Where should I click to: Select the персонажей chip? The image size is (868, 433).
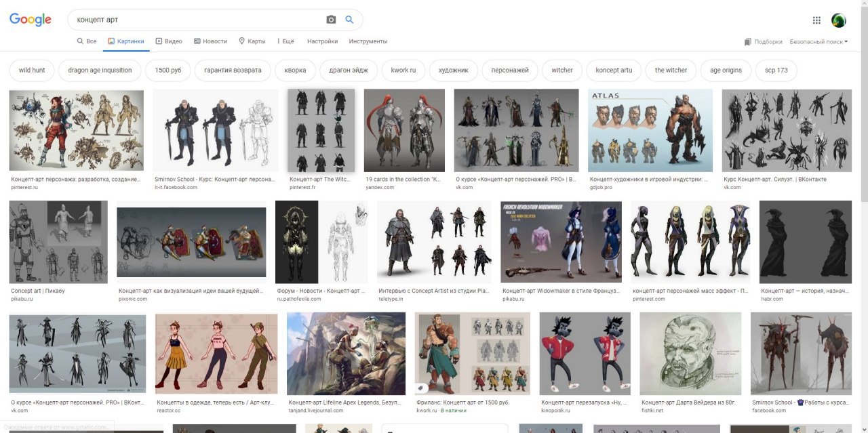tap(510, 70)
